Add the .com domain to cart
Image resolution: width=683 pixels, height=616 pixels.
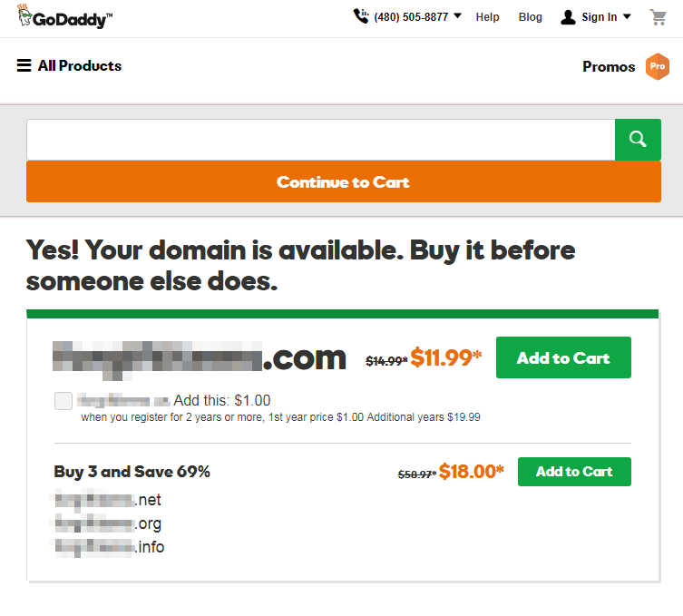[563, 358]
